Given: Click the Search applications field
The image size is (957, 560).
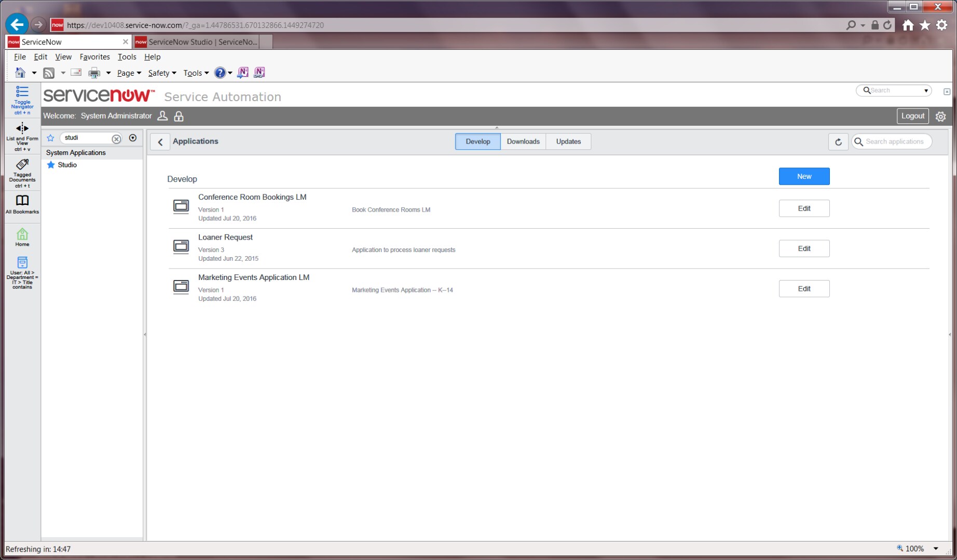Looking at the screenshot, I should pyautogui.click(x=892, y=142).
